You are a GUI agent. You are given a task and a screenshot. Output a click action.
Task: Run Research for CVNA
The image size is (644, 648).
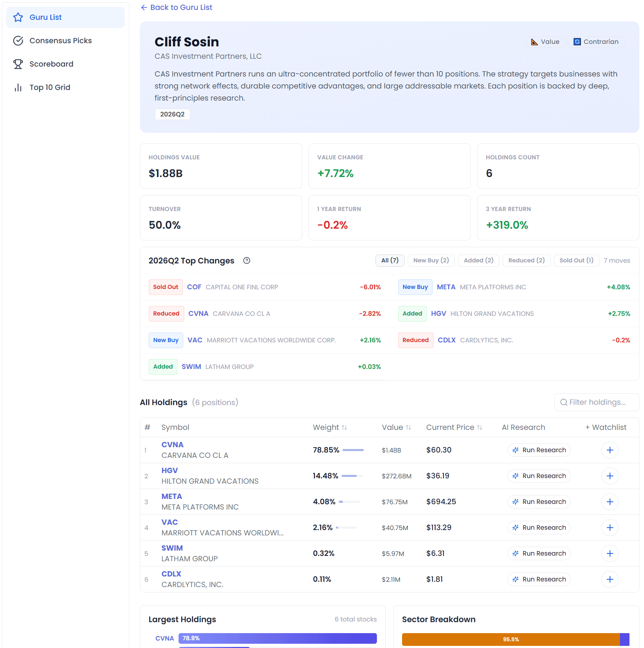point(539,450)
